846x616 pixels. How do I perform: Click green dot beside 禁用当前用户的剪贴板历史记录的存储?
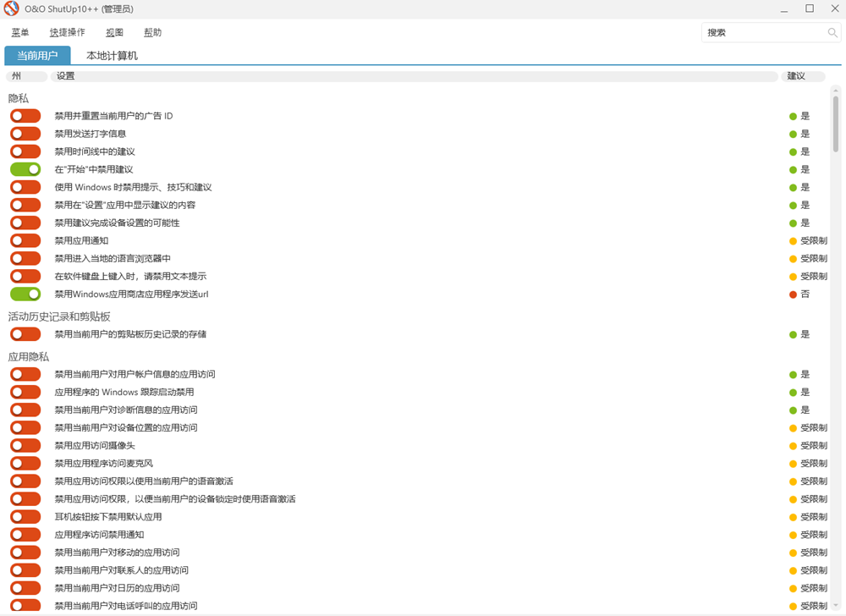[x=793, y=334]
